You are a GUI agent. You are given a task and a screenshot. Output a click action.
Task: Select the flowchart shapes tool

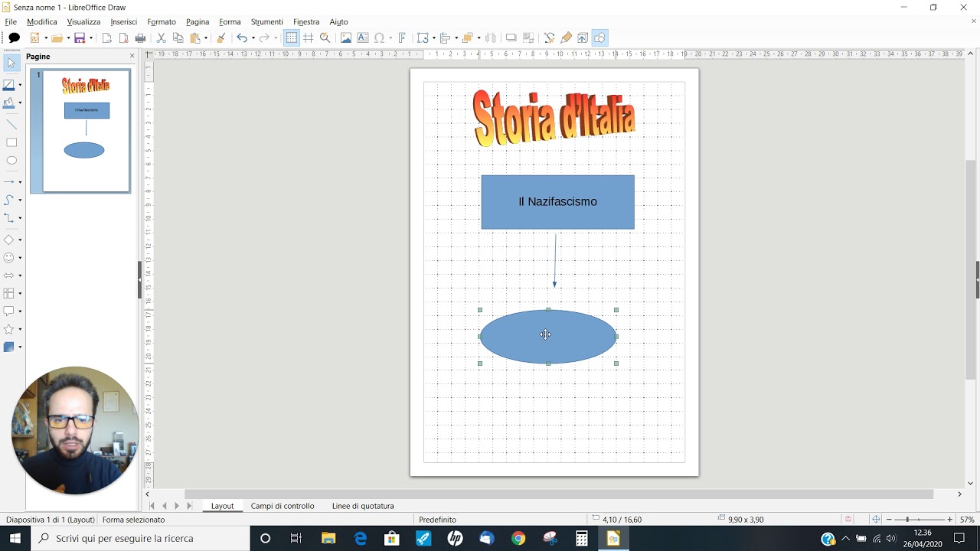9,293
